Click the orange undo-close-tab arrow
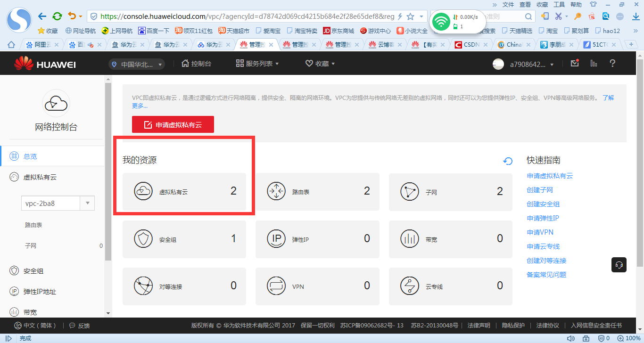 click(72, 16)
